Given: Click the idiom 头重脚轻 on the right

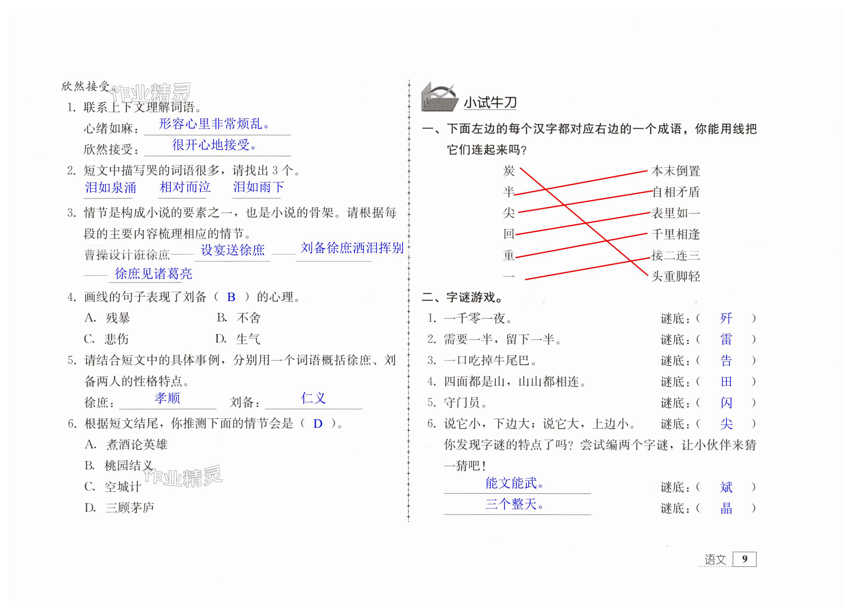Looking at the screenshot, I should [x=675, y=276].
